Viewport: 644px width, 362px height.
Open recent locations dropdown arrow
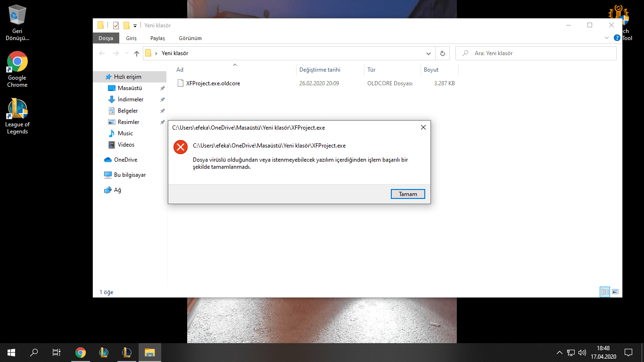click(x=127, y=54)
